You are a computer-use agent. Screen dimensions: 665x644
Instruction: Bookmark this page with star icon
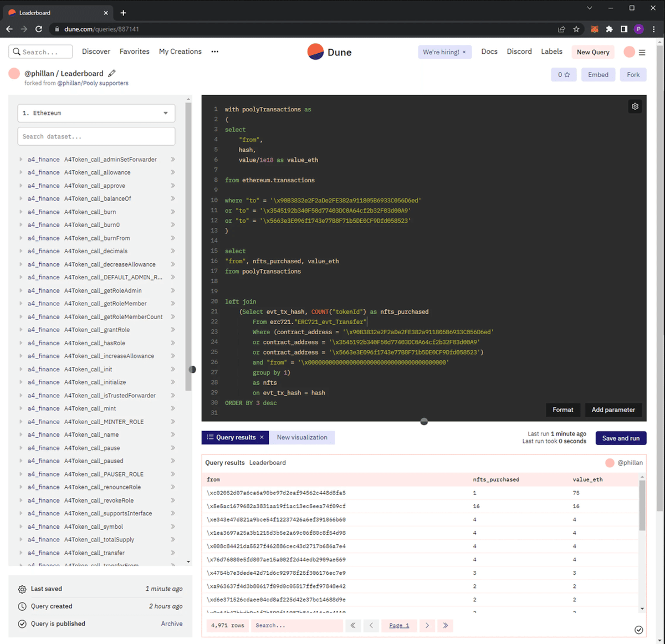[576, 29]
